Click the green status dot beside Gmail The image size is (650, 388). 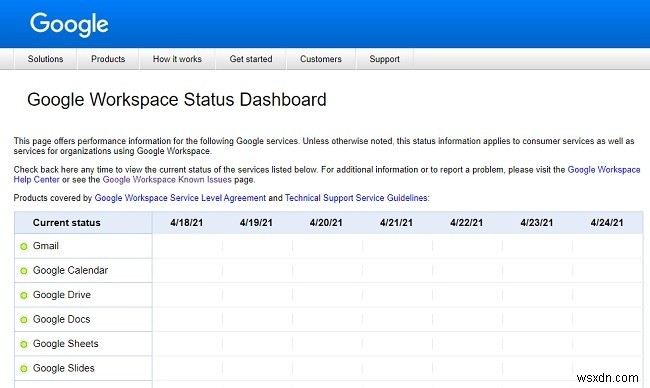point(24,246)
